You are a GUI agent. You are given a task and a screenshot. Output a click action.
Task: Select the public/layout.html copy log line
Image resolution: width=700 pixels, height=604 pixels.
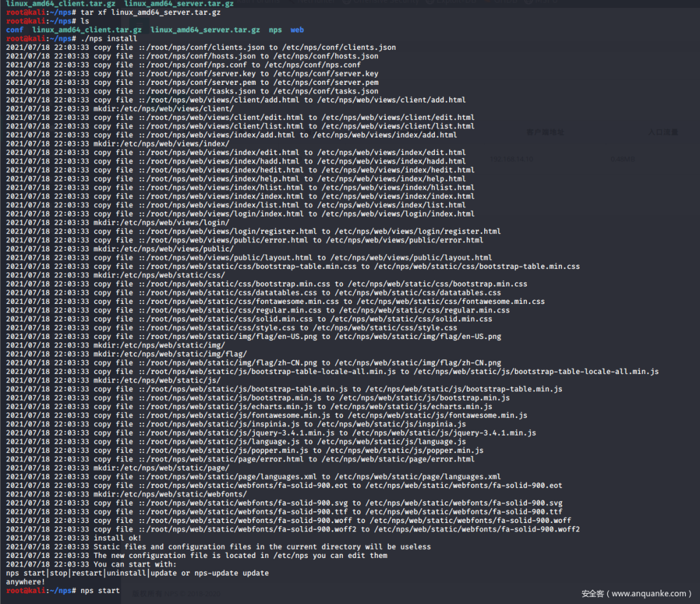click(x=249, y=257)
